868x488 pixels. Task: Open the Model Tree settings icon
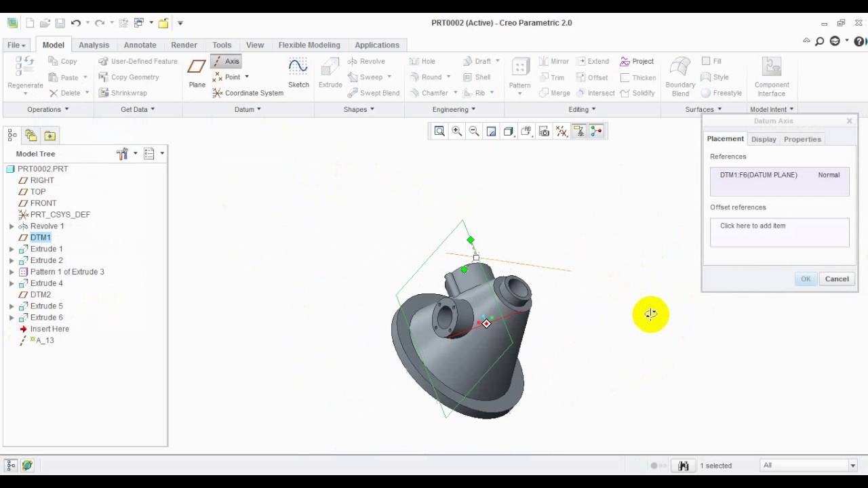[x=122, y=154]
